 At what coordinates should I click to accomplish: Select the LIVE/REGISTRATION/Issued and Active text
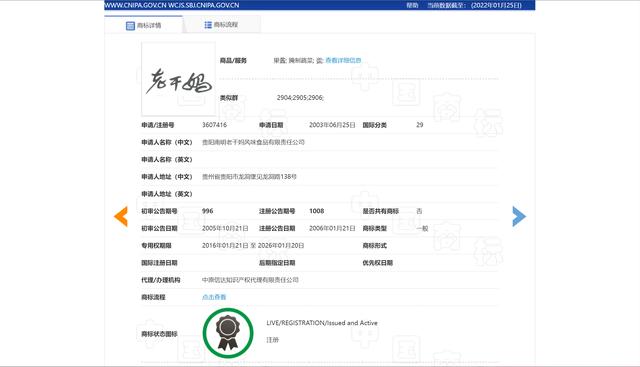322,323
